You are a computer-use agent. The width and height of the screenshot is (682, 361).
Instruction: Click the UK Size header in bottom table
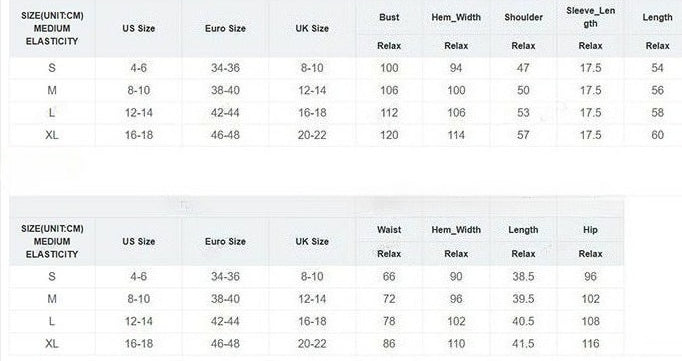pyautogui.click(x=312, y=241)
